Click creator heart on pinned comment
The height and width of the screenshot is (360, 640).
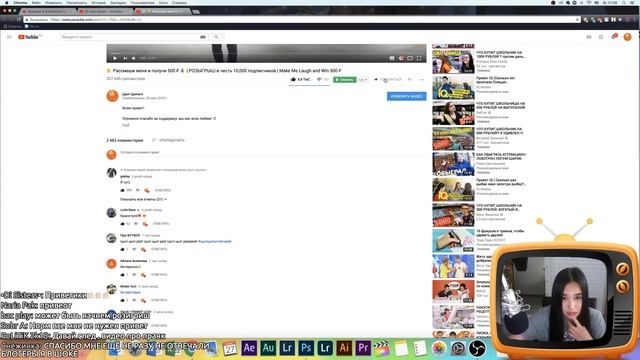point(147,190)
